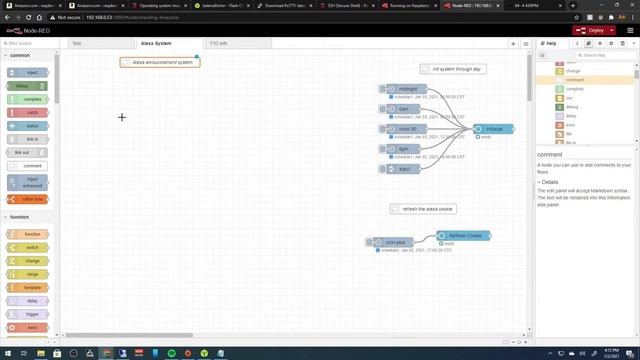
Task: Trigger the cron-plus node's inject button
Action: click(x=369, y=242)
